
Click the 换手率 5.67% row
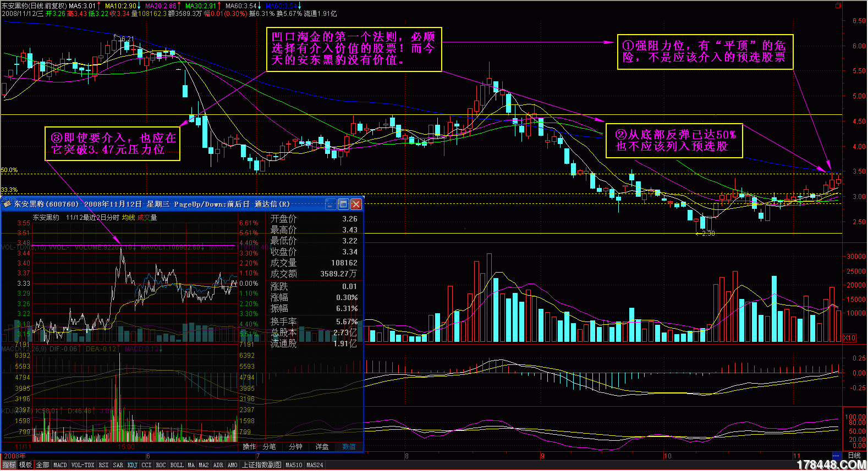(314, 322)
